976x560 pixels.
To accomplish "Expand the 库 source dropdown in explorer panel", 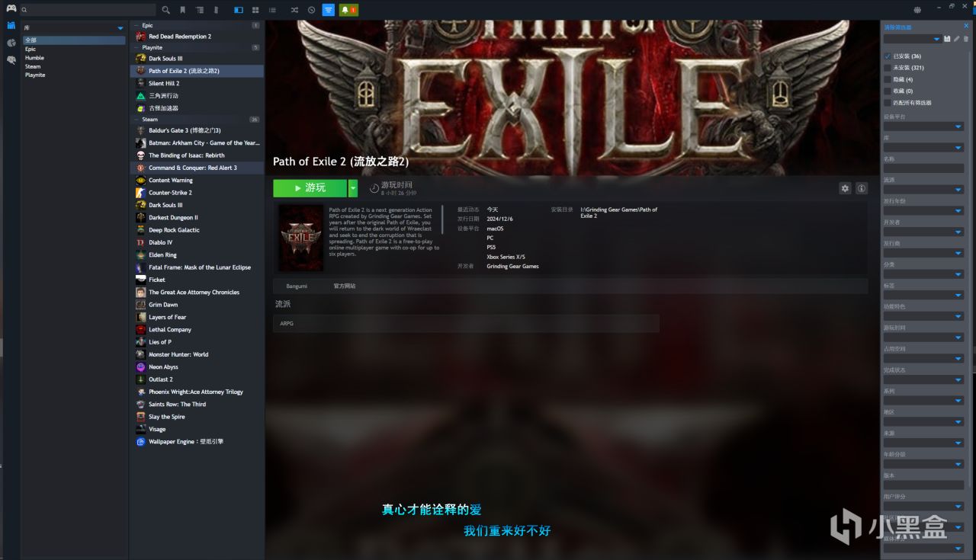I will click(x=120, y=28).
